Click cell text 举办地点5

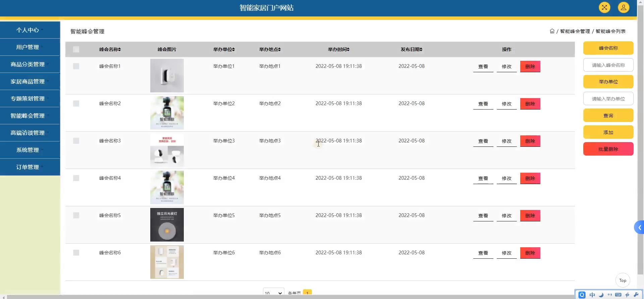(x=270, y=215)
